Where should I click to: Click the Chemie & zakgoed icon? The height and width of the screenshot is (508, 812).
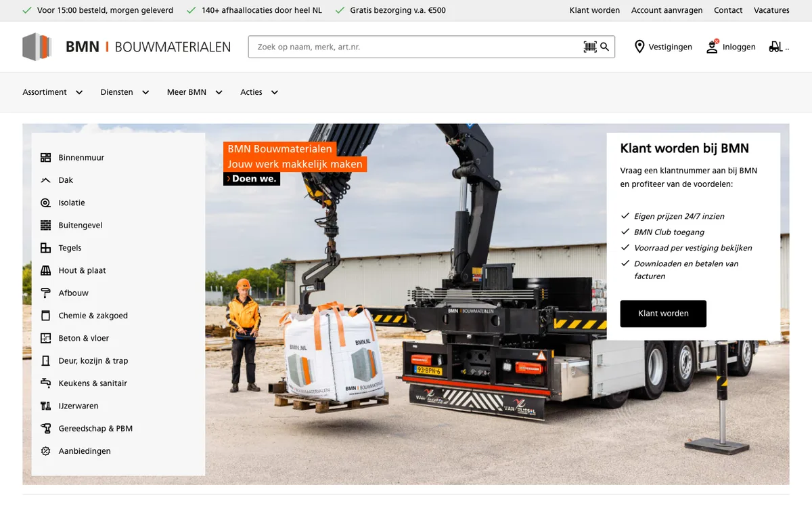point(45,316)
